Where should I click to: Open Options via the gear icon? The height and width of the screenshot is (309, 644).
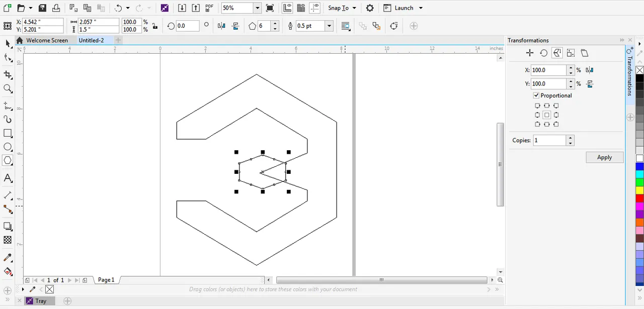pos(370,8)
